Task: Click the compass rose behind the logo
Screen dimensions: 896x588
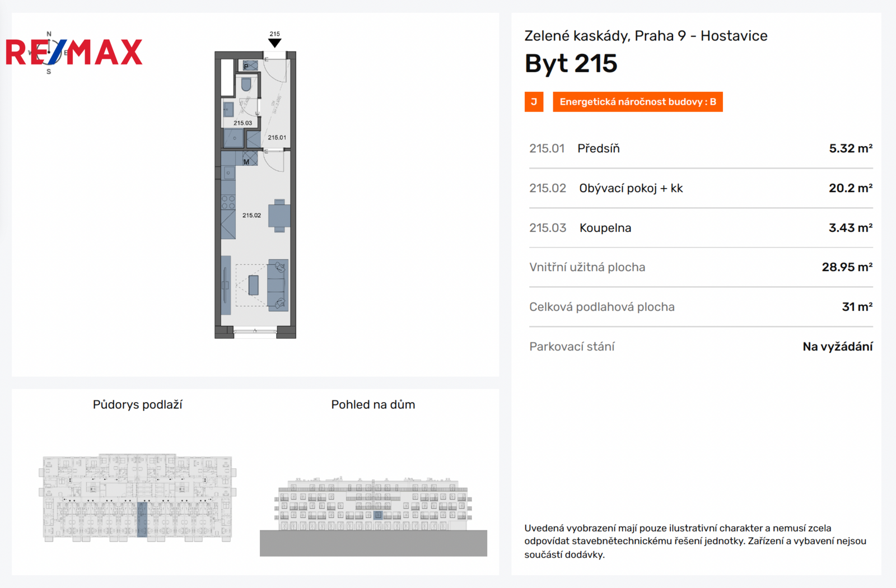Action: (x=49, y=53)
